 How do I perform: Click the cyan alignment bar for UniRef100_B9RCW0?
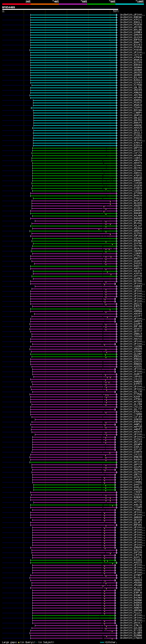click(x=74, y=17)
